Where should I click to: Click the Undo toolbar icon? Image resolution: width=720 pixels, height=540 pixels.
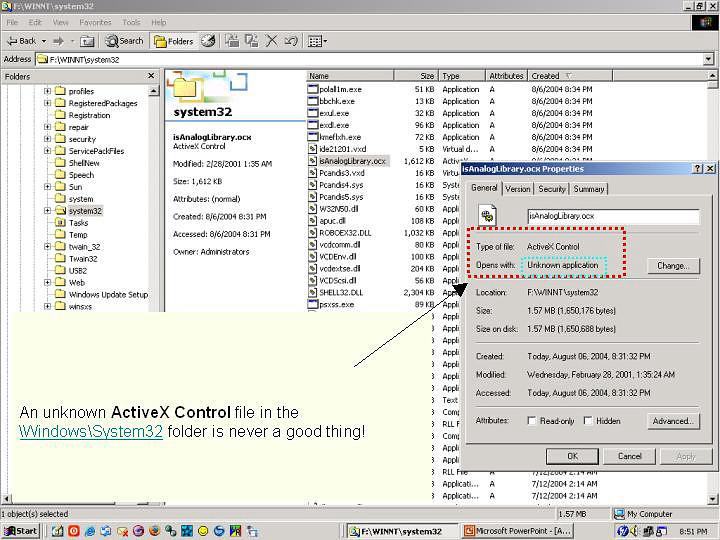291,41
